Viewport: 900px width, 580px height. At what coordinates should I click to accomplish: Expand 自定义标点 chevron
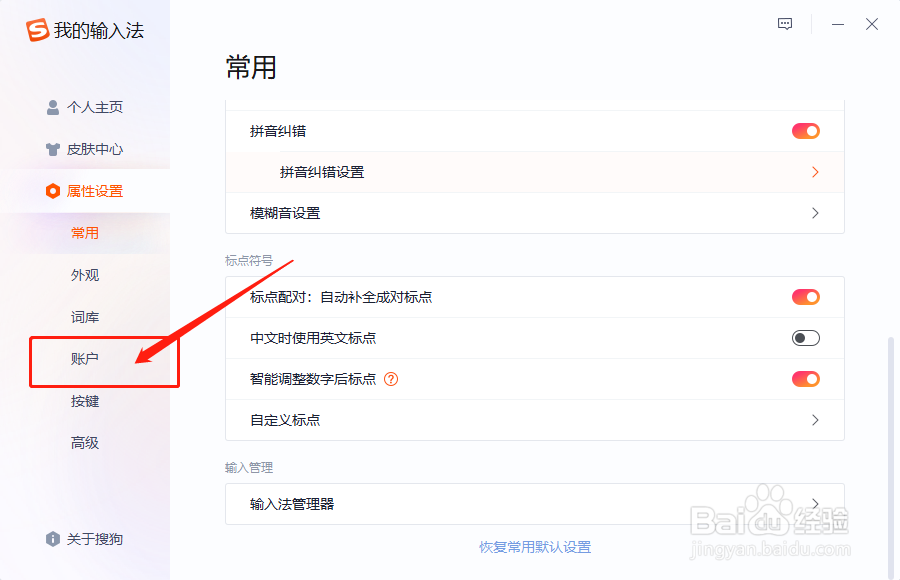pos(815,420)
